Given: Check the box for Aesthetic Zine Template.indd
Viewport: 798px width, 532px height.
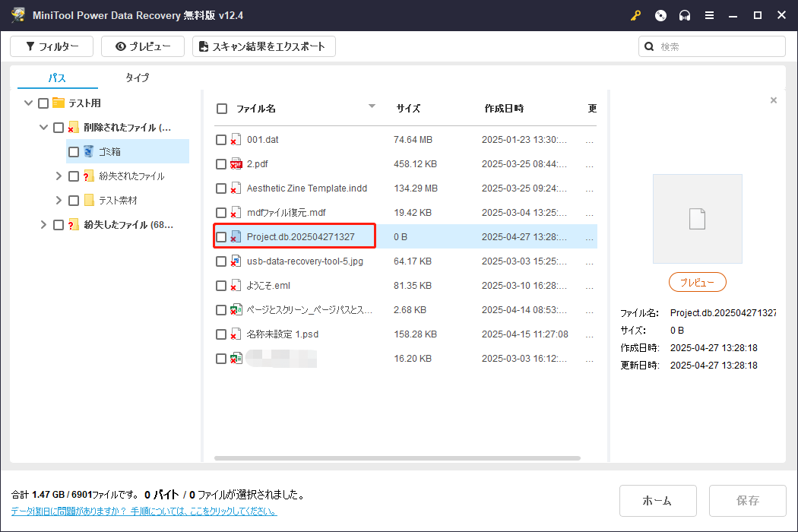Looking at the screenshot, I should (221, 188).
